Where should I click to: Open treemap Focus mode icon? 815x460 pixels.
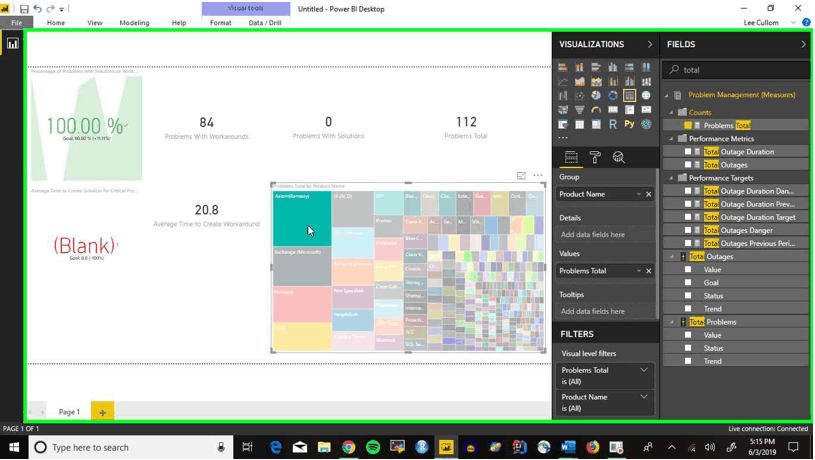pyautogui.click(x=521, y=176)
